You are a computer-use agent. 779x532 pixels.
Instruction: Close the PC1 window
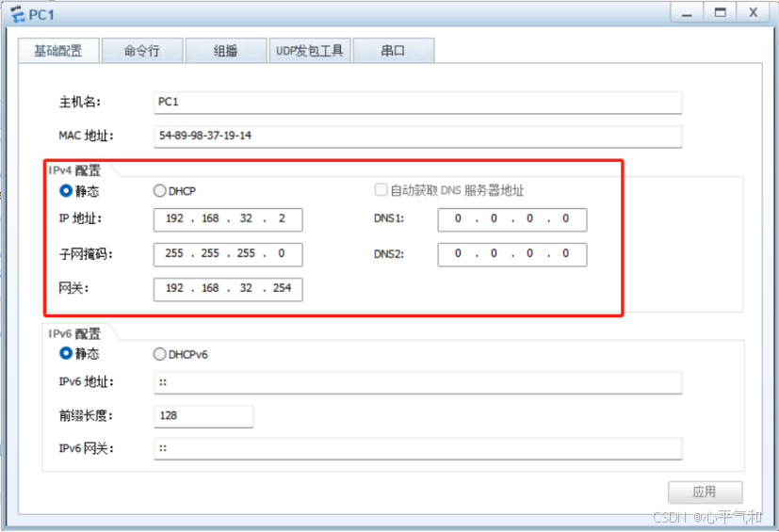[754, 12]
